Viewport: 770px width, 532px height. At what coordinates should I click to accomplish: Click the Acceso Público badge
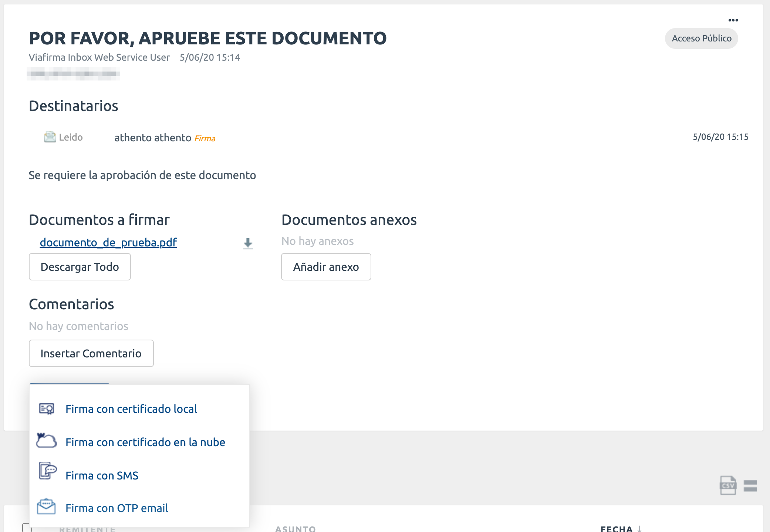click(701, 38)
